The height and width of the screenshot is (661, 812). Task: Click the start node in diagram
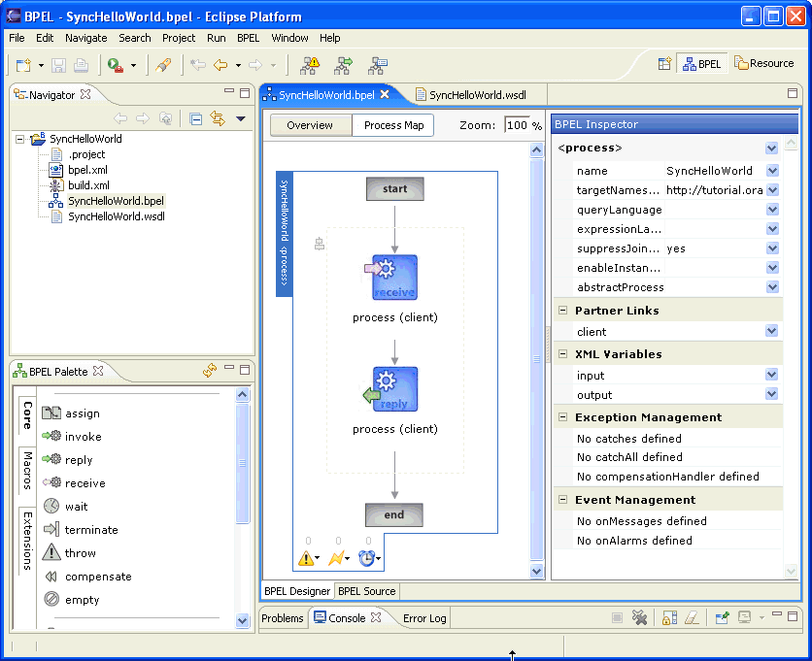(394, 189)
